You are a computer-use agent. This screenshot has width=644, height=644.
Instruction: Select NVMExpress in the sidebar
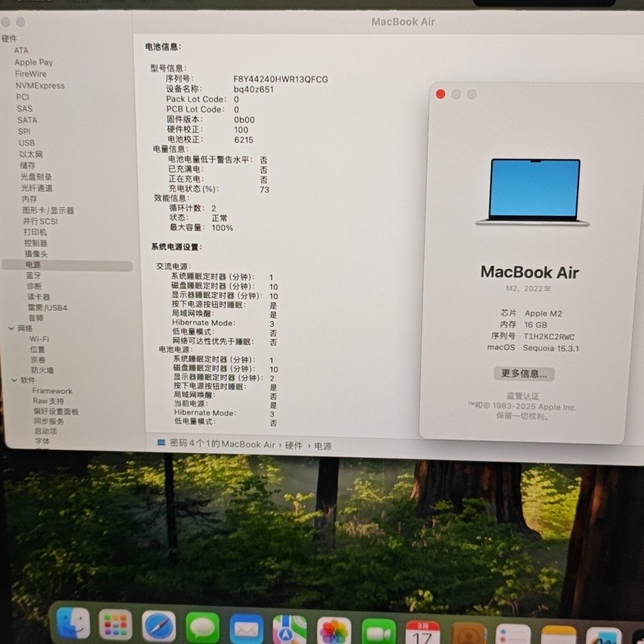pos(40,86)
